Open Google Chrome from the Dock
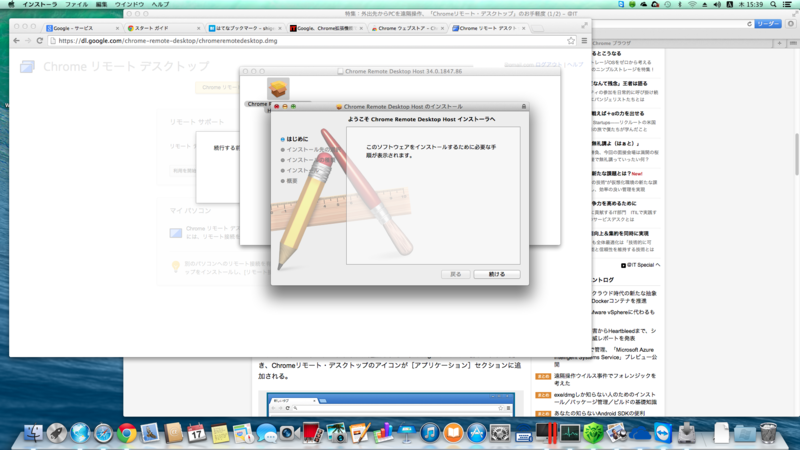Screen dimensions: 800x450 (x=127, y=433)
